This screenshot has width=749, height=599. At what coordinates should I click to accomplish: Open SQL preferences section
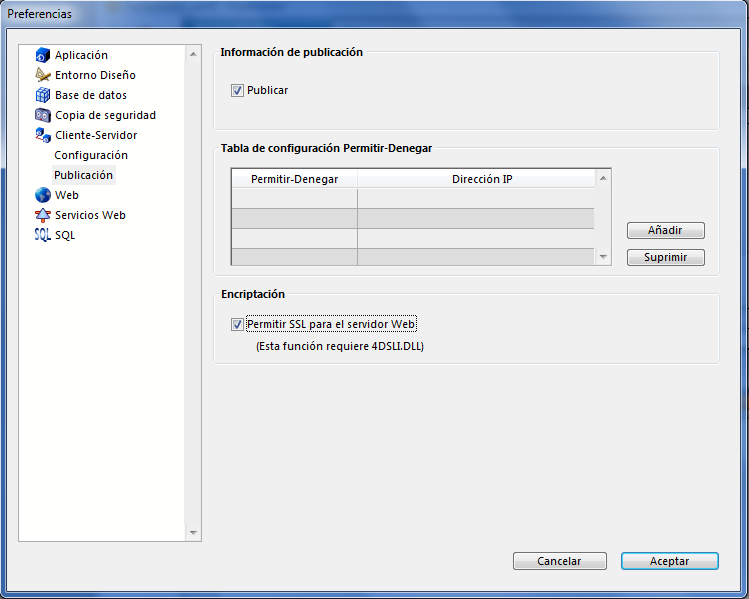point(65,235)
